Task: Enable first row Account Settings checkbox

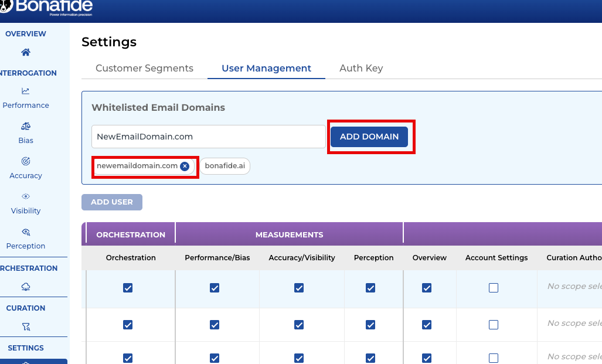Action: [x=494, y=288]
